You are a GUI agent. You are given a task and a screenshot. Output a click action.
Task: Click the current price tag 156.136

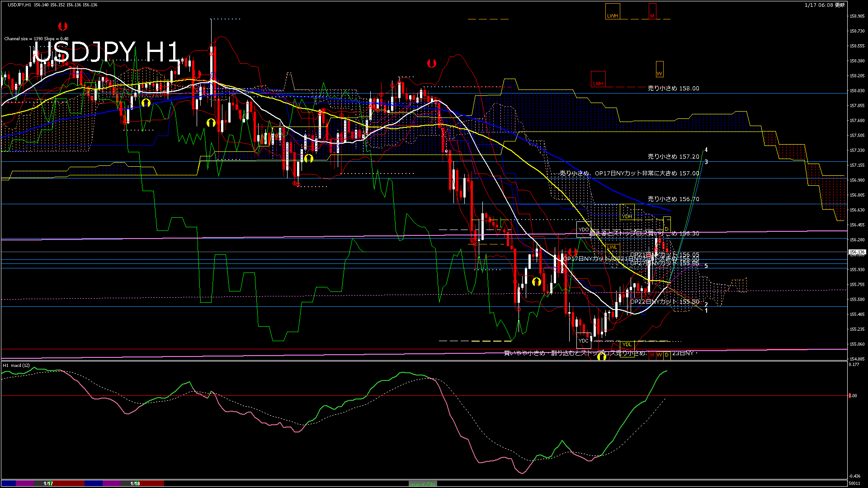[x=857, y=252]
